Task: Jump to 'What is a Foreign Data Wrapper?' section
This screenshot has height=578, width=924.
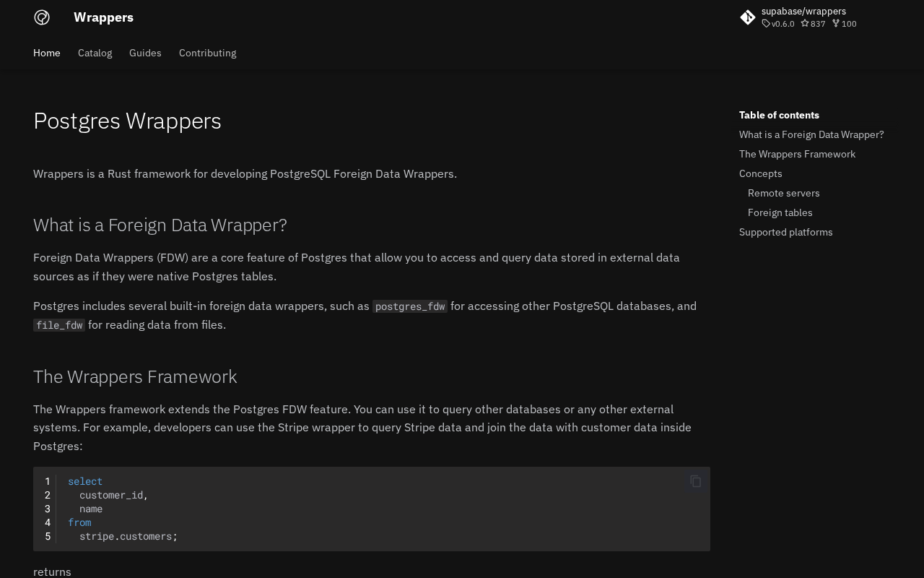Action: pos(811,134)
